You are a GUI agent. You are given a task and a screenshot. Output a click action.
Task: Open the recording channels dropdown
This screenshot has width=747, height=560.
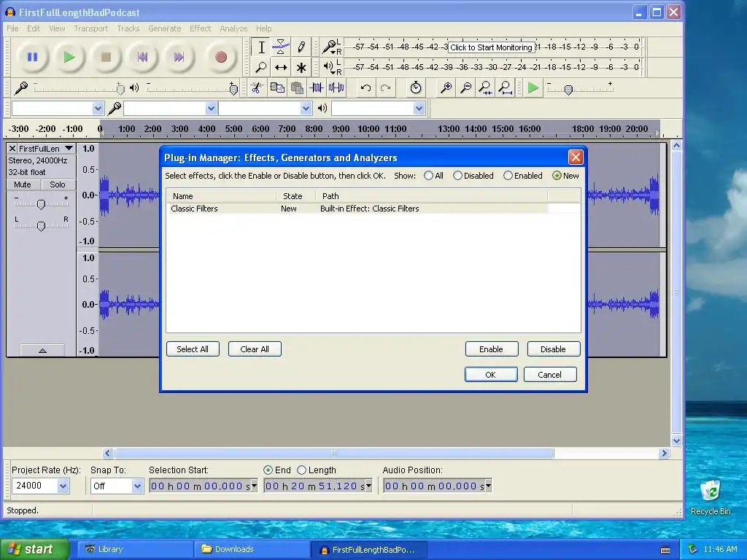click(306, 109)
